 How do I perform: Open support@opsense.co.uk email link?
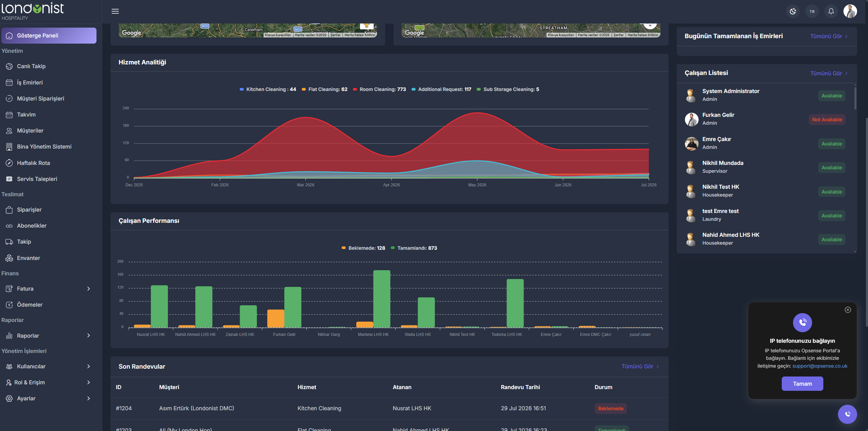820,366
